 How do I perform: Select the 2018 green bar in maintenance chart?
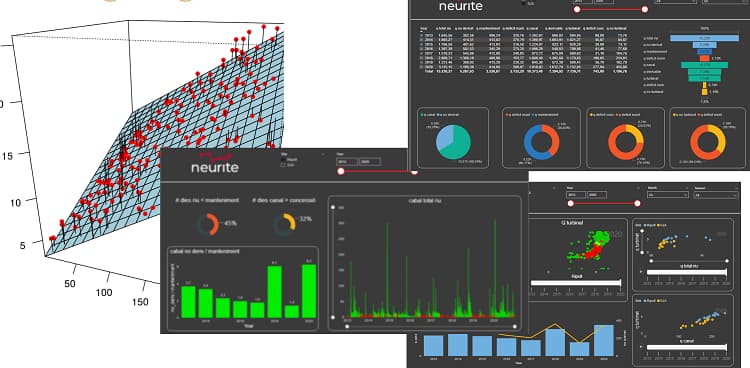pos(274,291)
